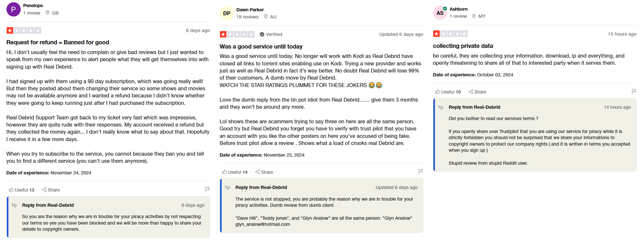Screen dimensions: 644x243
Task: Click "15 hours ago" timestamp on Ashborn's review
Action: (x=622, y=34)
